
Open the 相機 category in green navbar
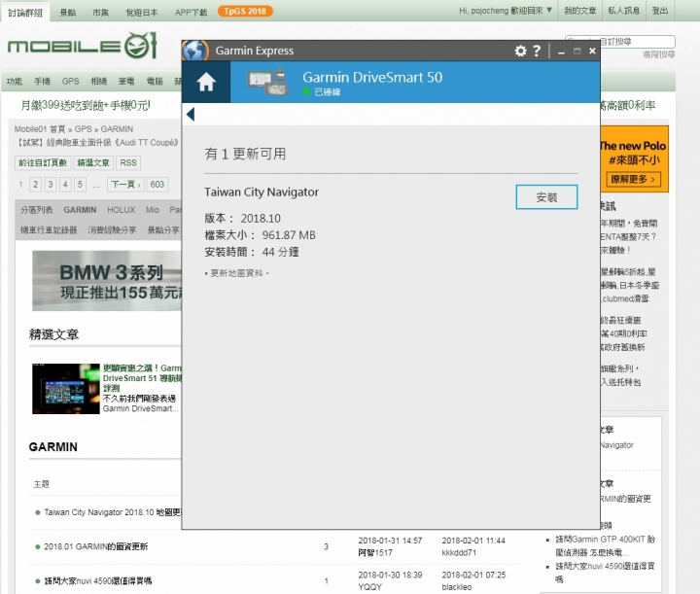click(x=98, y=82)
